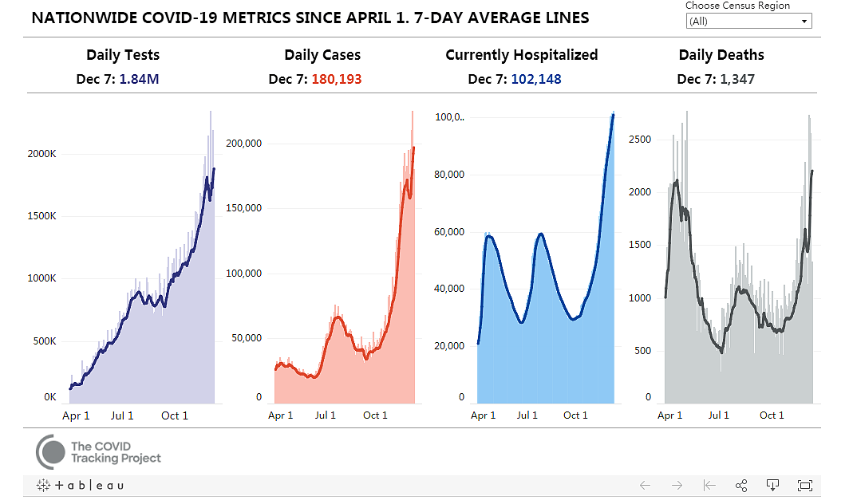Click the Daily Cases heading

click(x=322, y=55)
